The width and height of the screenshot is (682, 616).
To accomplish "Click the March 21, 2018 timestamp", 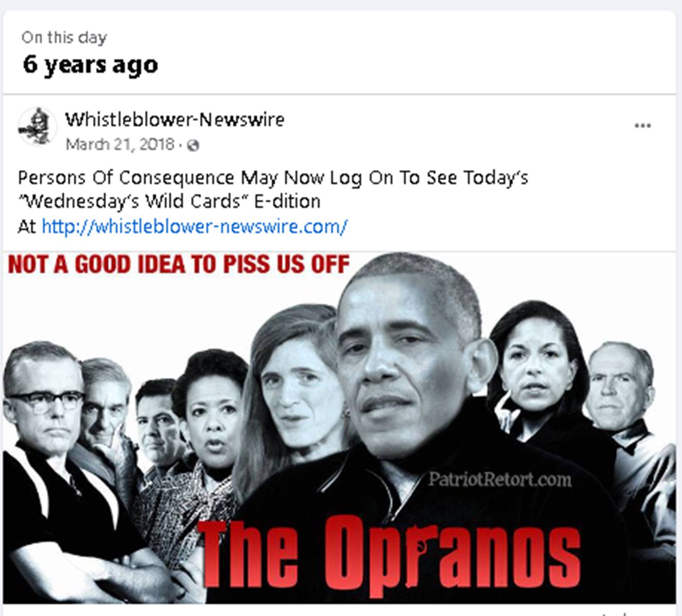I will pyautogui.click(x=120, y=144).
